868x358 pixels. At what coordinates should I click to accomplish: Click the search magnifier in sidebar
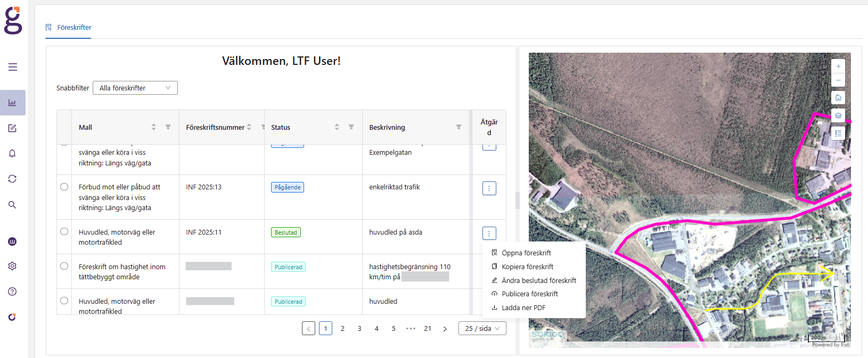point(12,205)
